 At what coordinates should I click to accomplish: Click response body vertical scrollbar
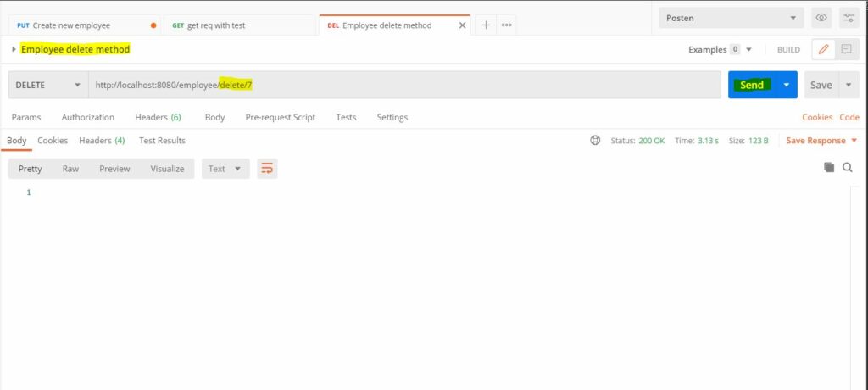pos(854,288)
